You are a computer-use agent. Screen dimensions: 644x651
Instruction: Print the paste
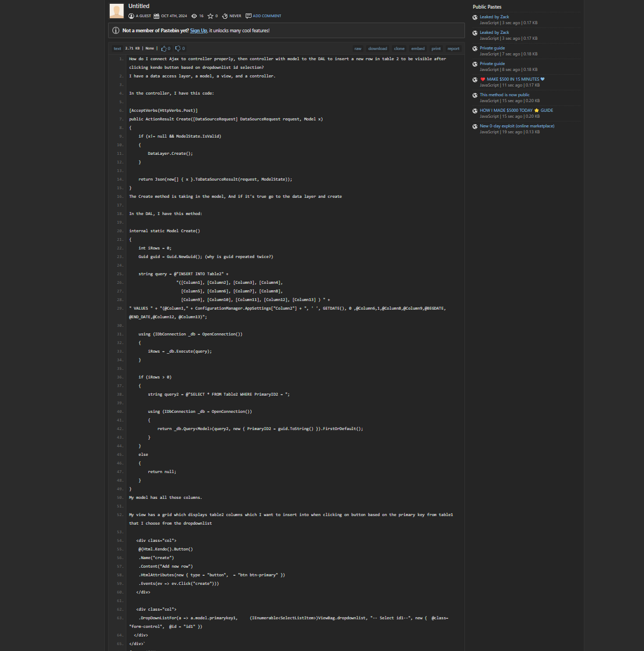click(436, 48)
